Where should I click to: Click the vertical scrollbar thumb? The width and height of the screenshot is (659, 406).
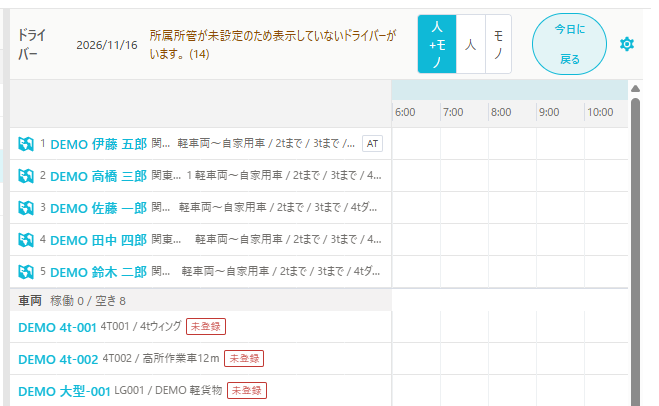pyautogui.click(x=635, y=252)
